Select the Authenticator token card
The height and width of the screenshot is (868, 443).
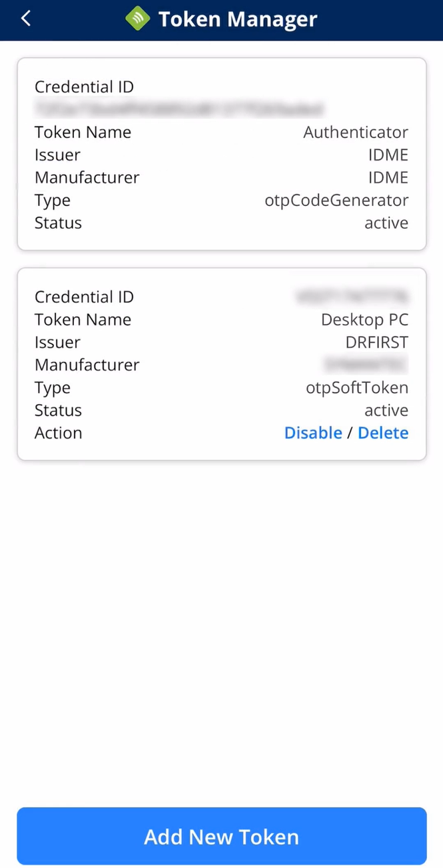pyautogui.click(x=221, y=153)
